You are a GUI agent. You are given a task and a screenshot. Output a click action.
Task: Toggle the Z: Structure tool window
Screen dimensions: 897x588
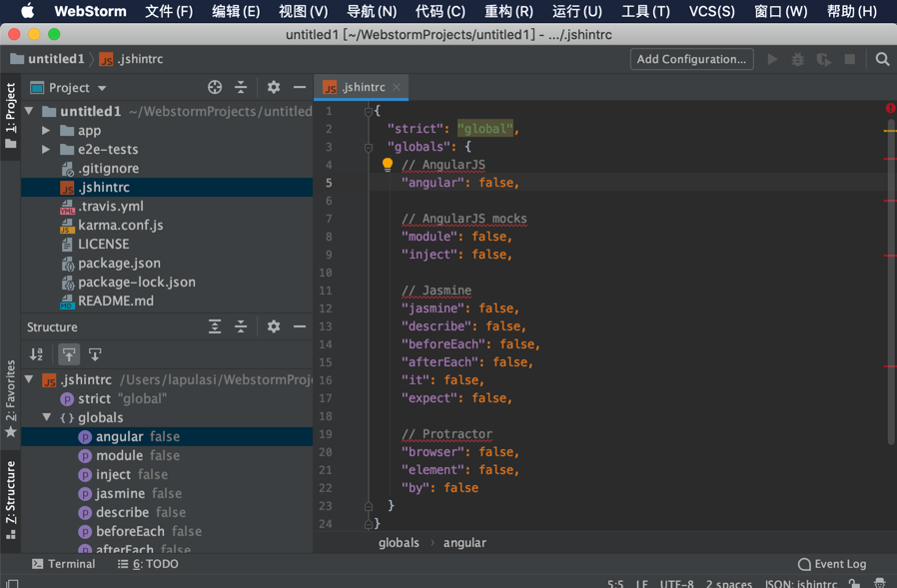10,500
